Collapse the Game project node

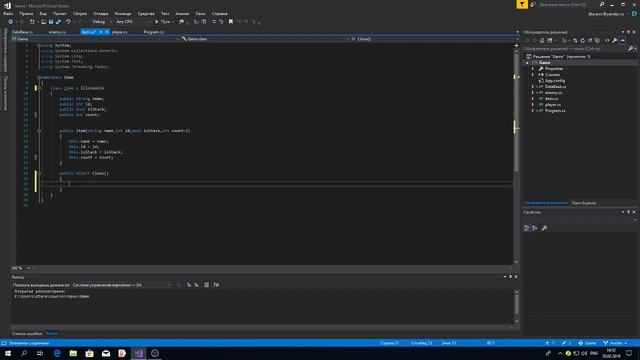(527, 63)
